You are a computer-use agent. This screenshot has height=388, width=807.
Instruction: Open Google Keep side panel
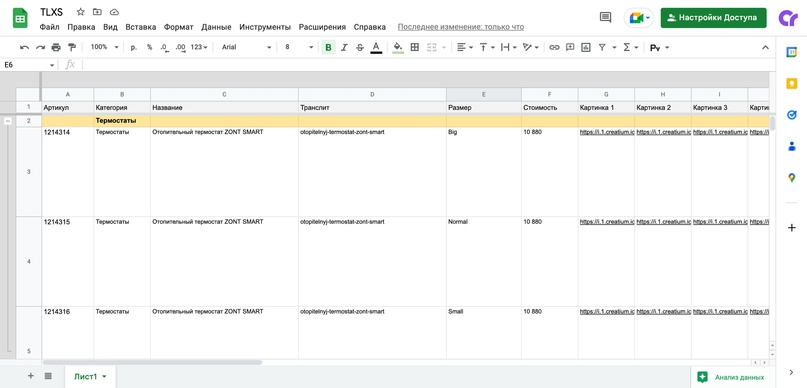[x=792, y=83]
